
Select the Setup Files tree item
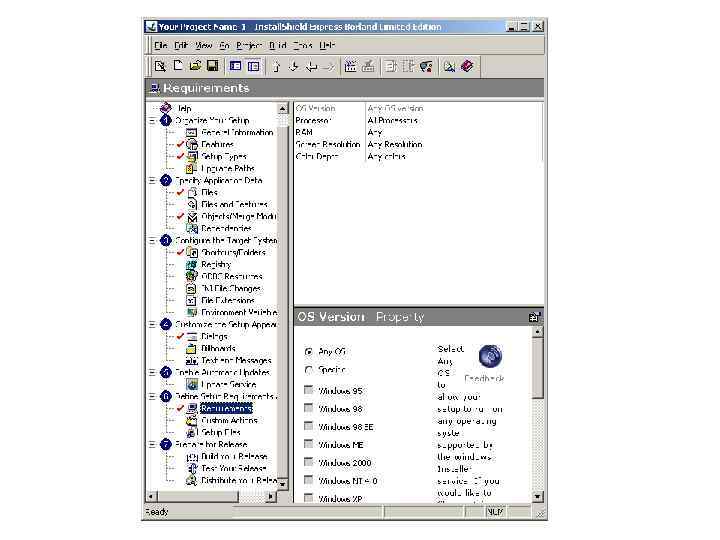[221, 432]
